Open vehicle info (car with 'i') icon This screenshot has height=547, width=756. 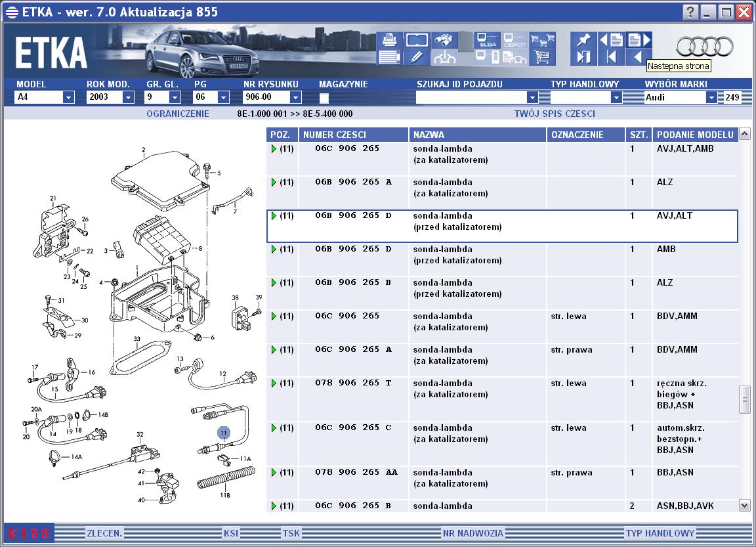[444, 57]
